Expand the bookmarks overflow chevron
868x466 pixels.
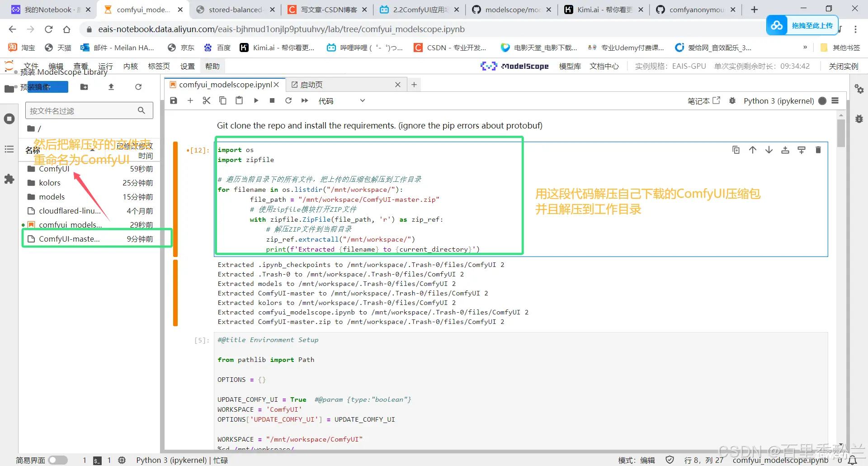[805, 48]
